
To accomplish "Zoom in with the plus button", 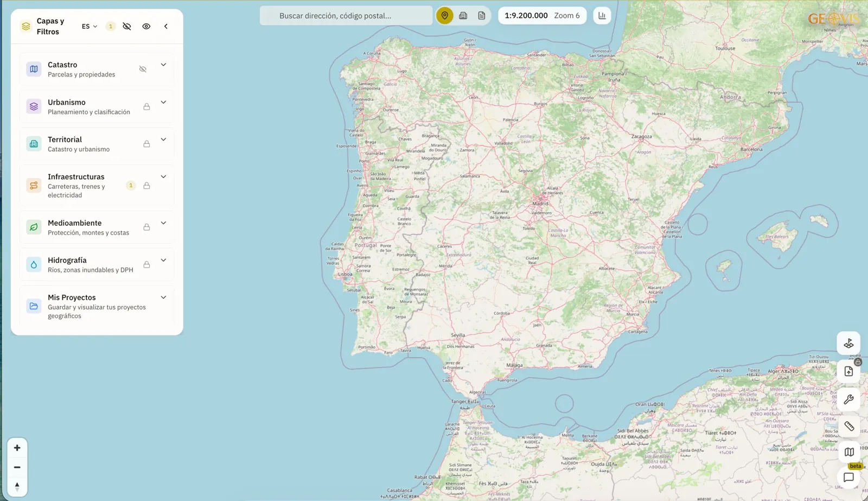I will 17,448.
